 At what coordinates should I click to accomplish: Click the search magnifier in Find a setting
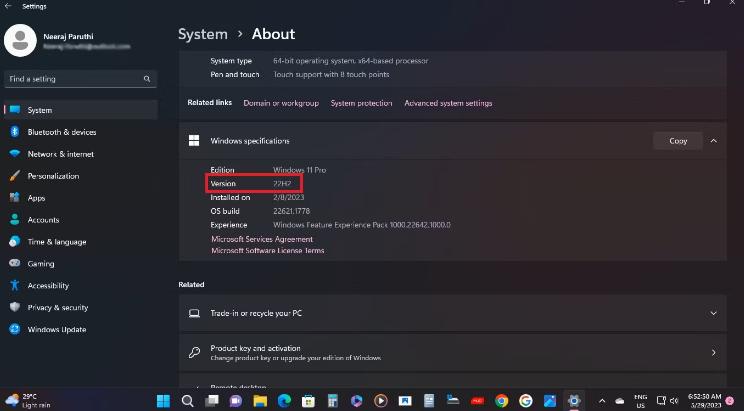click(x=147, y=79)
